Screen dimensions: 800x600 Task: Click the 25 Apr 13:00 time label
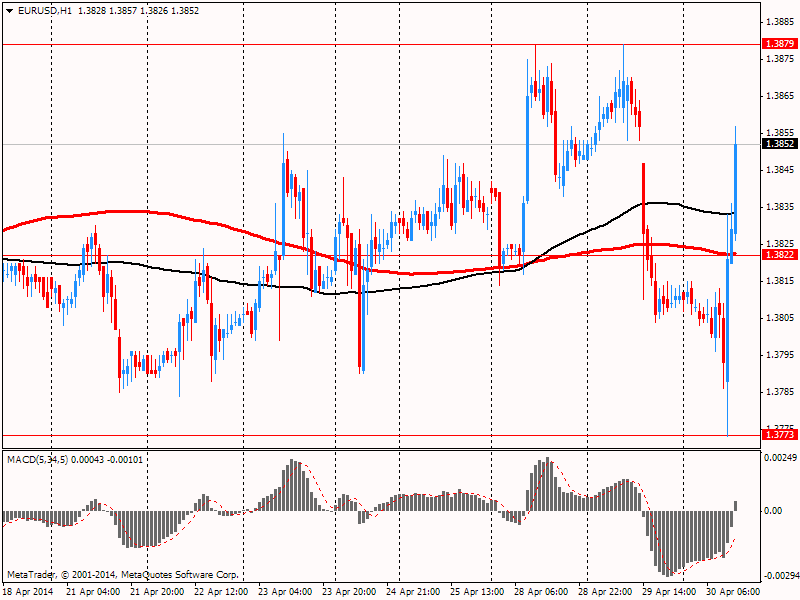(476, 592)
